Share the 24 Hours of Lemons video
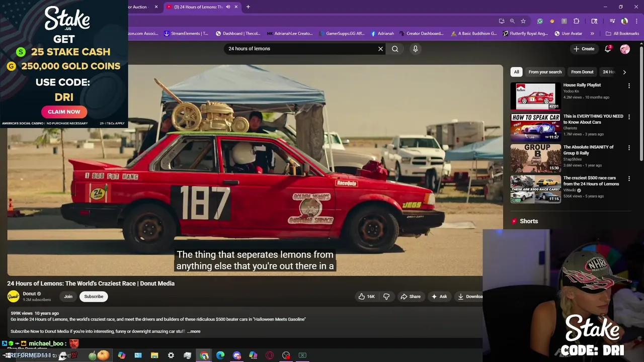The image size is (644, 362). point(411,297)
